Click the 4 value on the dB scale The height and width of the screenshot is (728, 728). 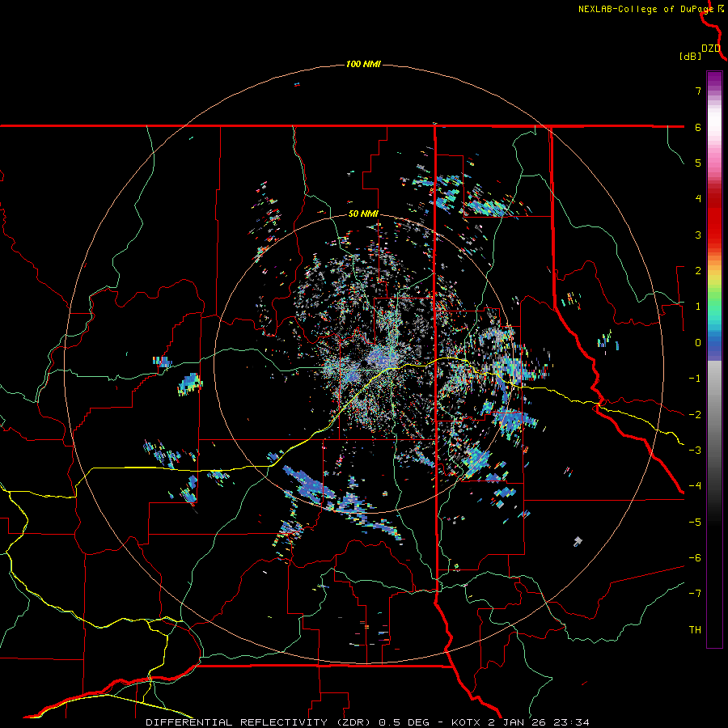(698, 199)
